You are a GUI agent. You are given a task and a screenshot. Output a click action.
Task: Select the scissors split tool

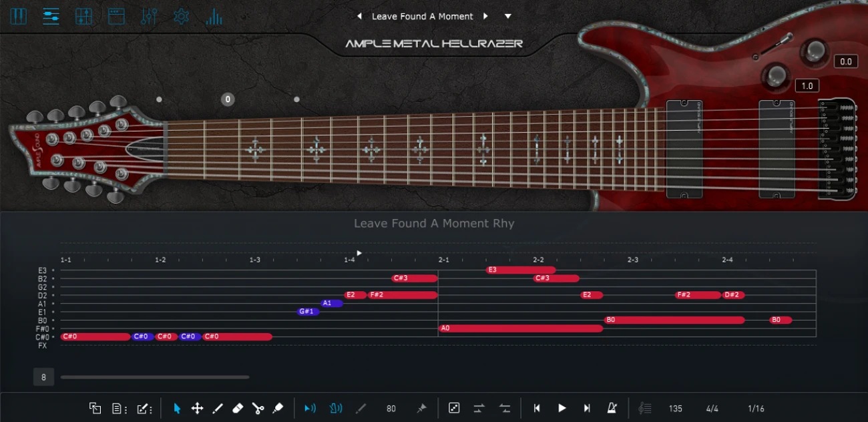[x=258, y=408]
